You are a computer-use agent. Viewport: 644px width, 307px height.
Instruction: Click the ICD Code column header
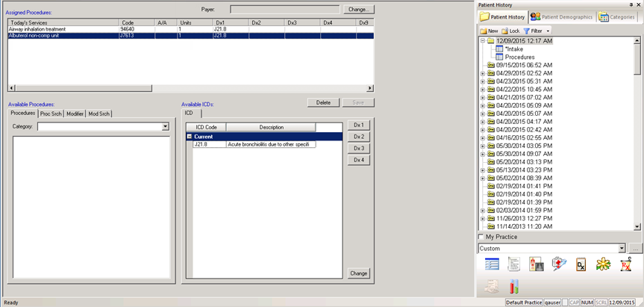[x=206, y=128]
